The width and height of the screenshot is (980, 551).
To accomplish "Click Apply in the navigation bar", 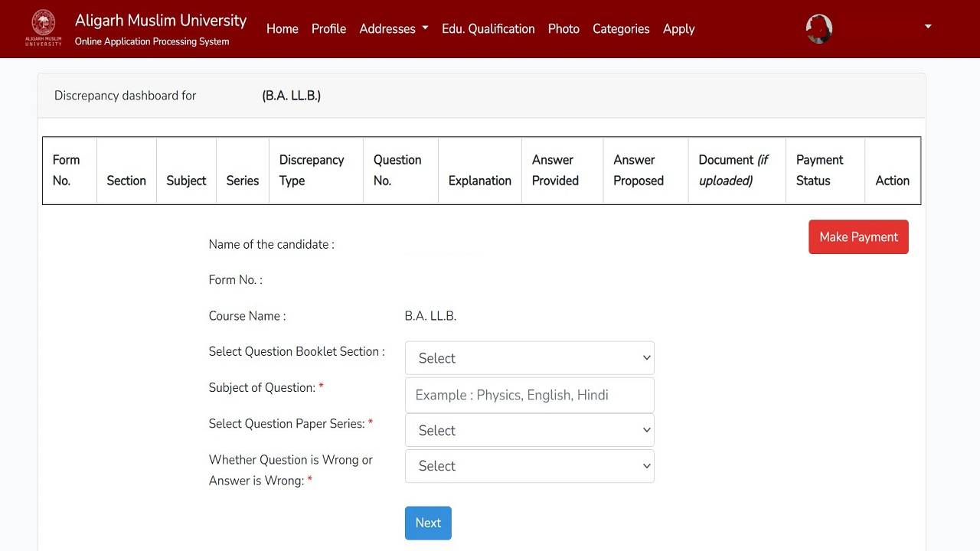I will [678, 29].
